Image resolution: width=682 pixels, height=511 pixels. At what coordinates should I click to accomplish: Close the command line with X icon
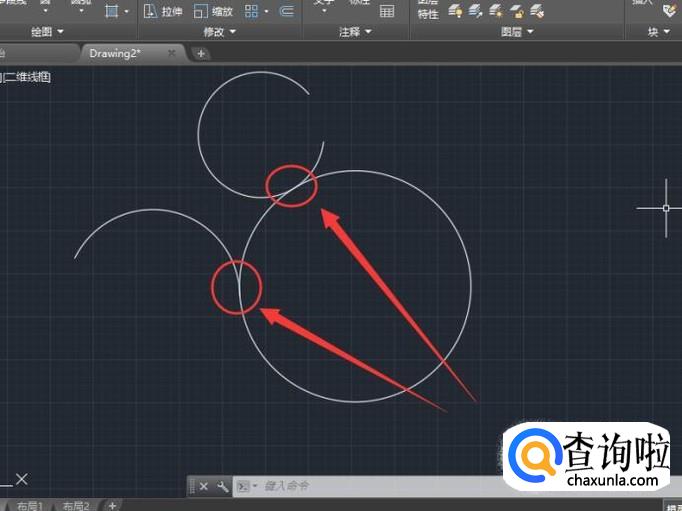204,486
